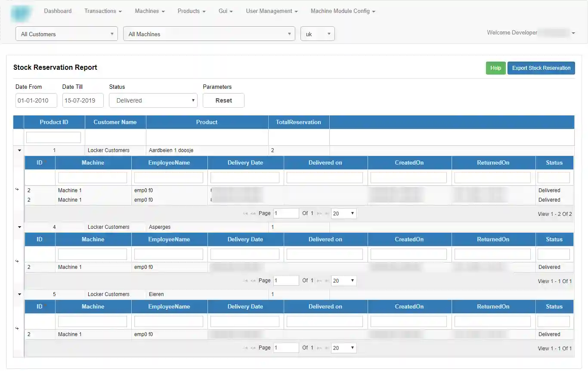This screenshot has width=588, height=371.
Task: Click the blurred company logo in the navbar
Action: pos(21,14)
